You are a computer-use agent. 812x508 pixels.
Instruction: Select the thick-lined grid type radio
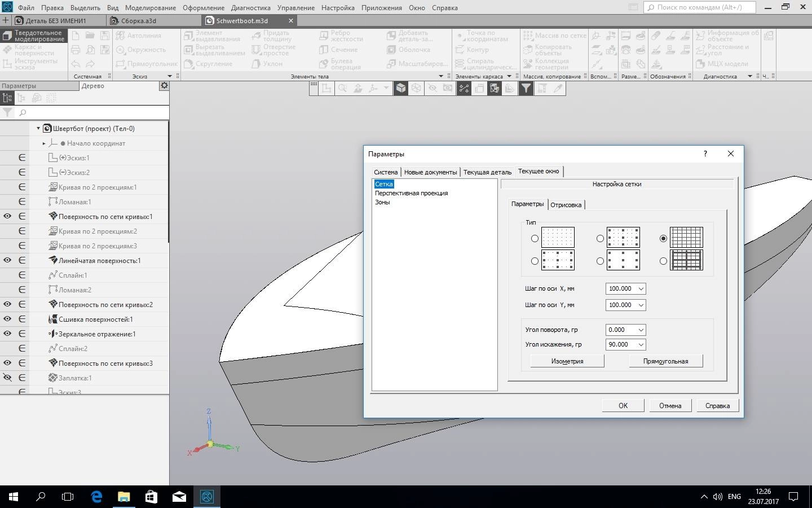[x=663, y=261]
